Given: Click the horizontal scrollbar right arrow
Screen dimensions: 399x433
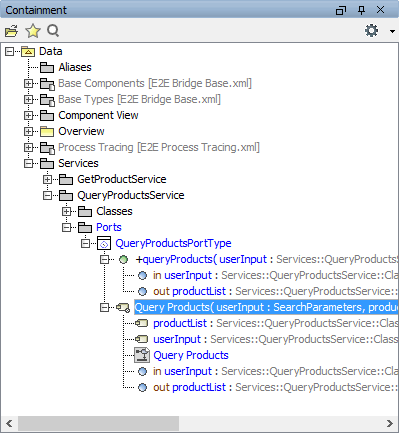Looking at the screenshot, I should click(390, 424).
